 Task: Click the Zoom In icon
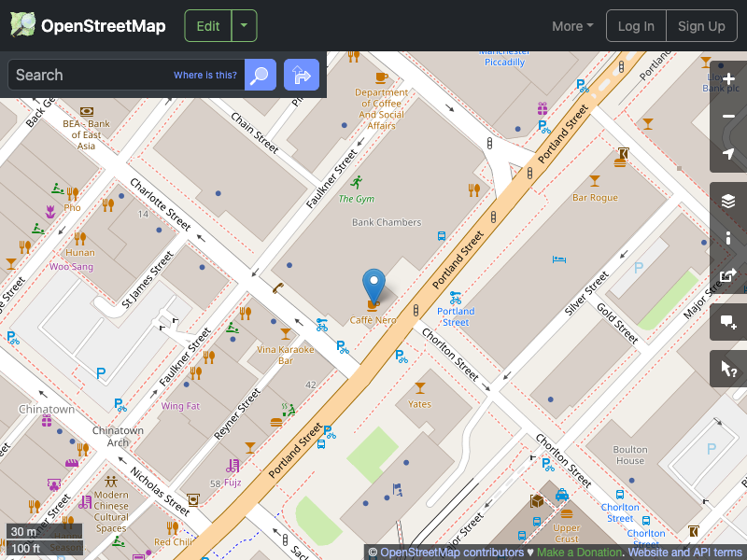(728, 79)
